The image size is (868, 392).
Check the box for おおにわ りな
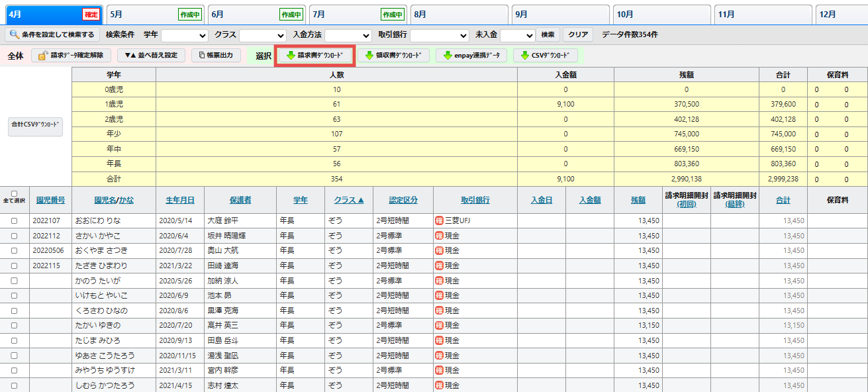click(14, 220)
